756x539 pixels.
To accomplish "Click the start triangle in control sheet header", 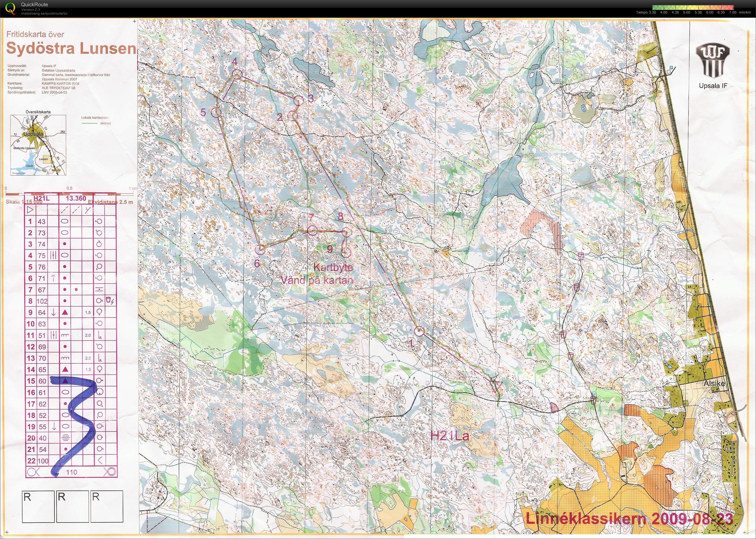I will pyautogui.click(x=30, y=210).
